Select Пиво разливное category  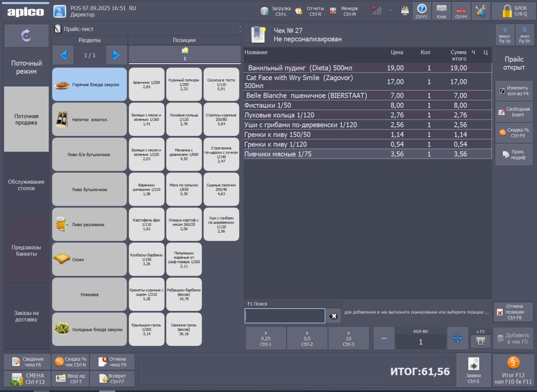coord(89,225)
